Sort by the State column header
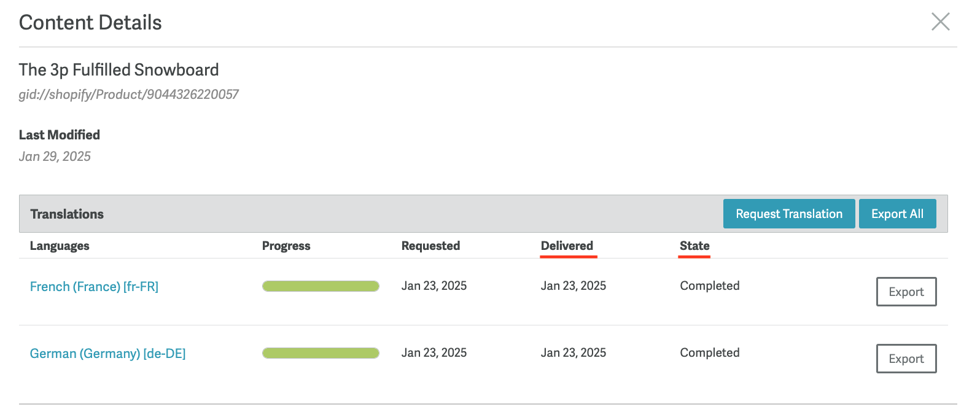Viewport: 980px width, 420px height. pyautogui.click(x=694, y=246)
